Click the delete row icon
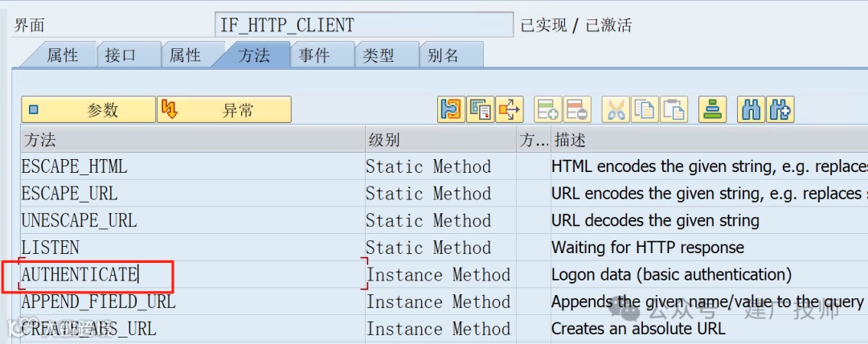Viewport: 868px width, 344px height. tap(577, 109)
